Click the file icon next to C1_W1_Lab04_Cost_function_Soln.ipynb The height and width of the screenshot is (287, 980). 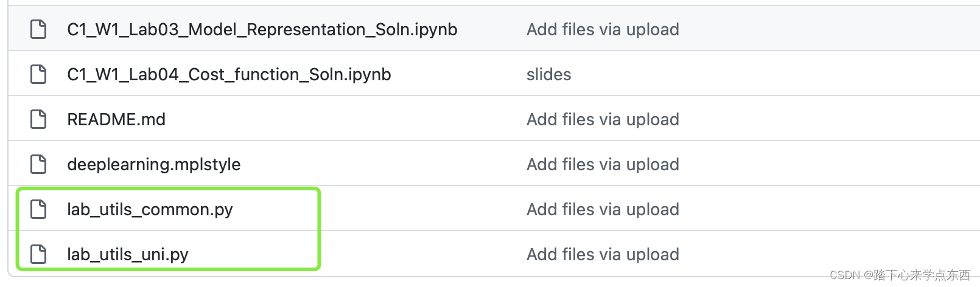[x=38, y=74]
